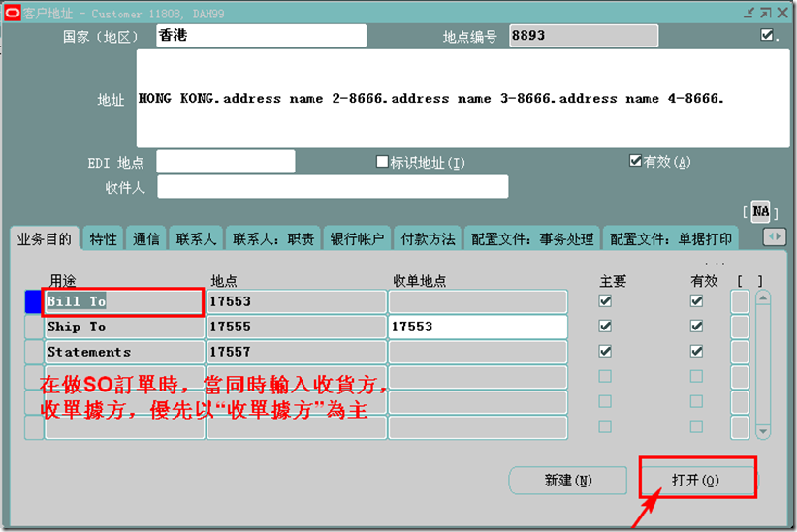Image resolution: width=797 pixels, height=532 pixels.
Task: Click 收单地点 field with 17553 in Ship To row
Action: 478,327
